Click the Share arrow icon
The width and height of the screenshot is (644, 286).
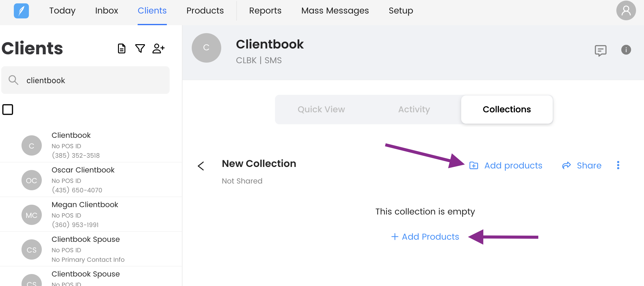(566, 166)
